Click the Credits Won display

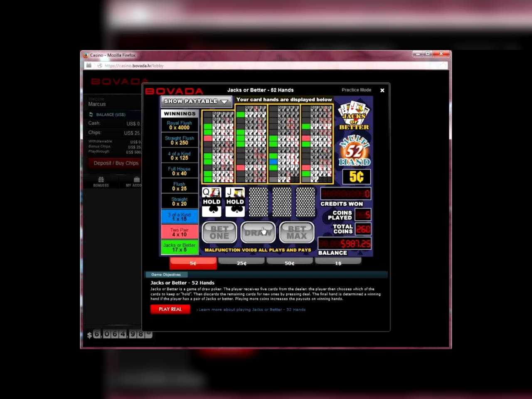(346, 194)
